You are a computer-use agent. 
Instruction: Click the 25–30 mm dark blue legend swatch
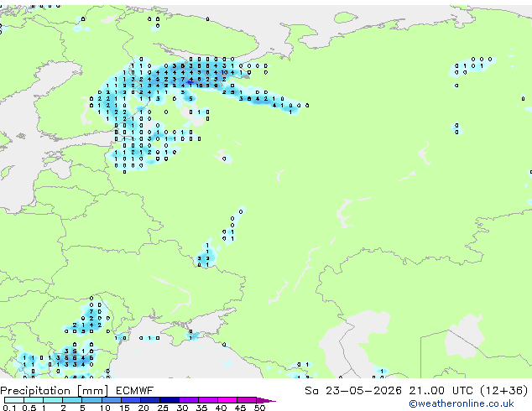[x=170, y=400]
